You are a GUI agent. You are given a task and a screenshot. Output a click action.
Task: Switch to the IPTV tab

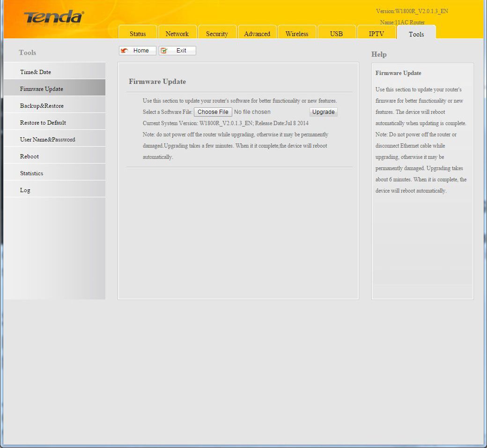coord(376,33)
